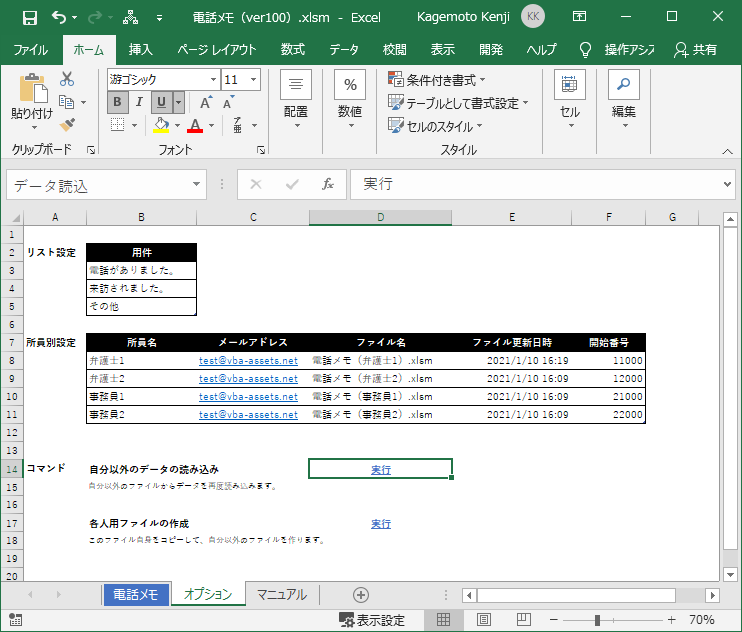
Task: Click the macro record icon in the status bar
Action: 16,620
